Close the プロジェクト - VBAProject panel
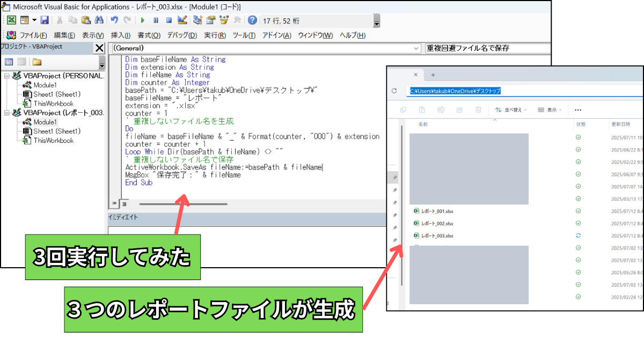This screenshot has width=644, height=338. point(100,48)
